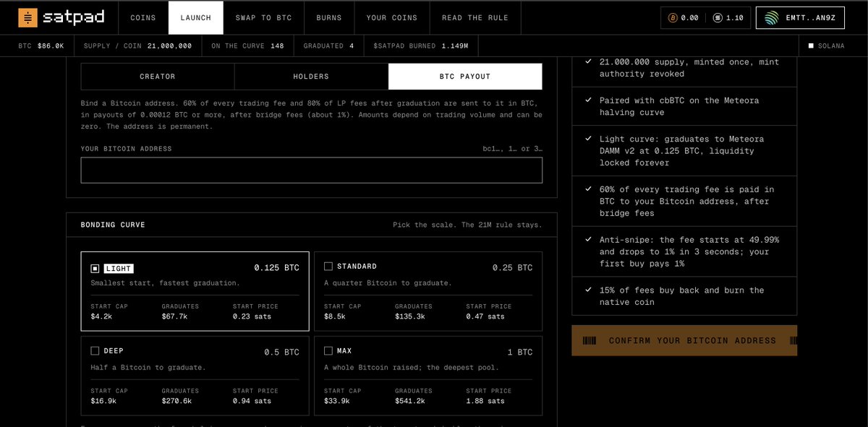Check the LIGHT bonding curve option
The height and width of the screenshot is (427, 868).
(95, 268)
